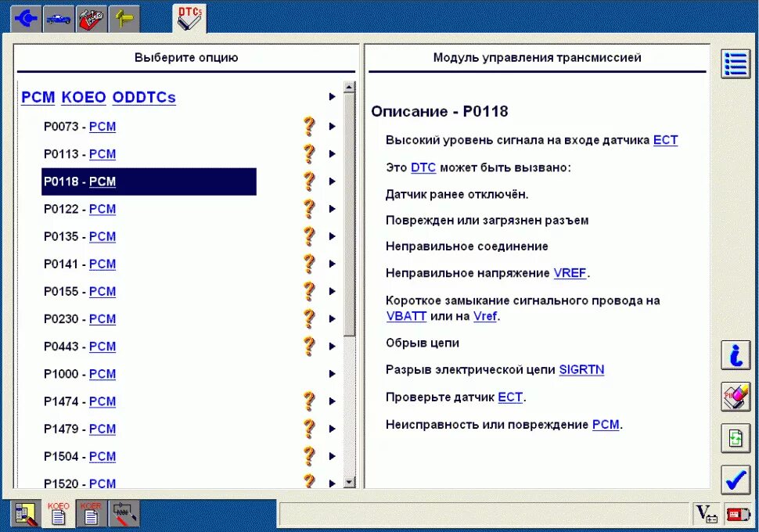Expand arrow for PCM KOEO ODDTCs
The height and width of the screenshot is (532, 759).
[332, 97]
